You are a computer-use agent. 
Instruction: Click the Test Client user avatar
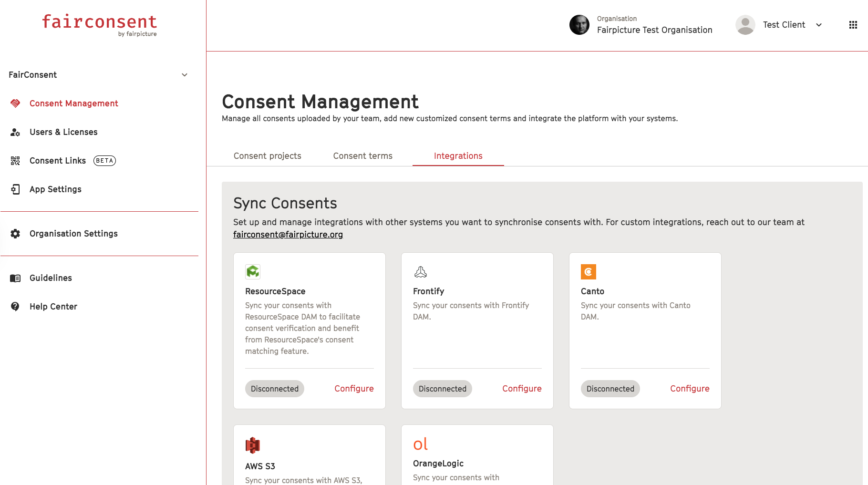(745, 25)
